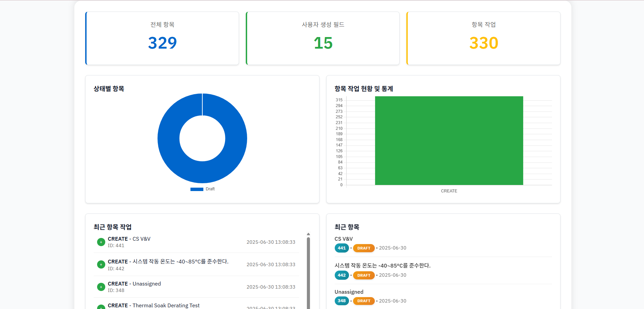Select the 442 ID badge in 최근 항목
This screenshot has height=309, width=644.
(x=342, y=275)
